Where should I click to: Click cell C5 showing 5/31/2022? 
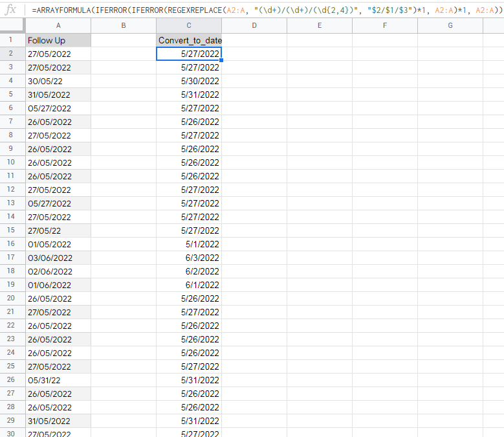pos(189,95)
